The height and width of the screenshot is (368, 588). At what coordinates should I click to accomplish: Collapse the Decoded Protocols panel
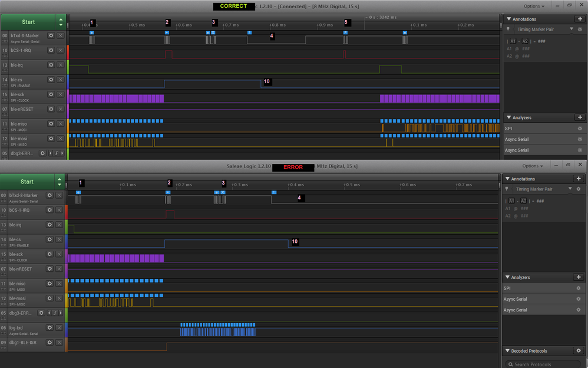(x=507, y=351)
